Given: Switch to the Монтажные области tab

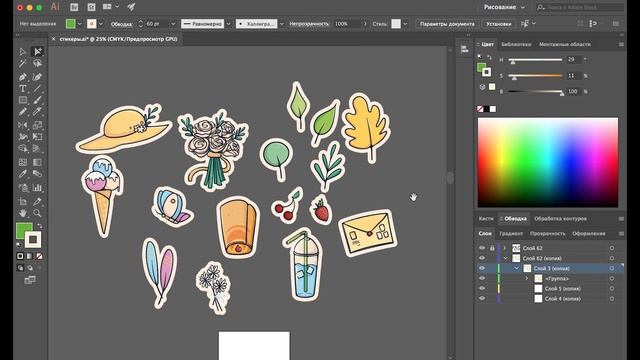Looking at the screenshot, I should (x=564, y=44).
